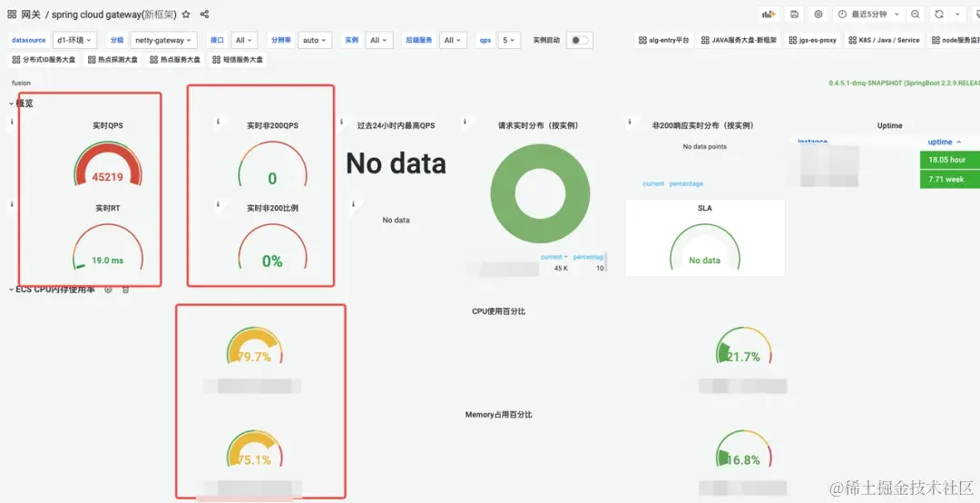Screen dimensions: 980x503
Task: Open the 分组 netty-gateway dropdown
Action: [x=163, y=40]
